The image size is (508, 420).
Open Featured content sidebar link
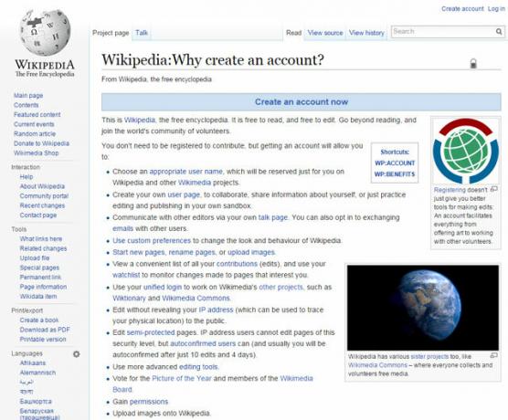tap(37, 115)
